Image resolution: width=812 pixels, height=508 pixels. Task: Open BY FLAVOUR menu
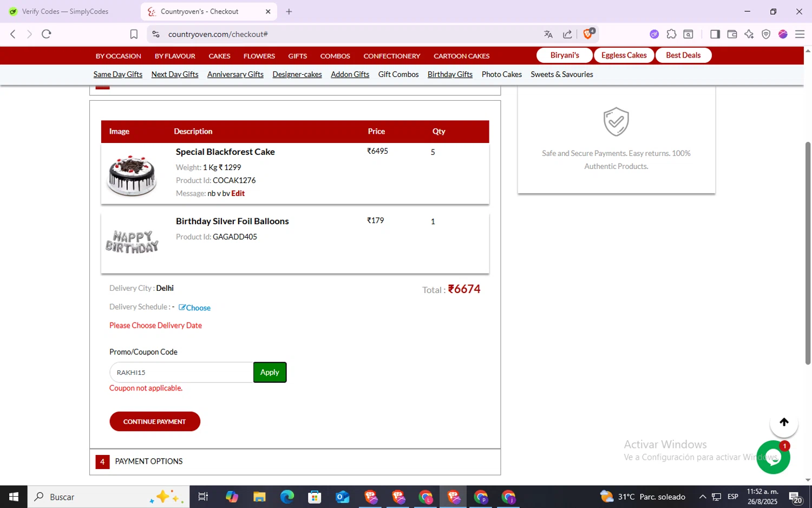pos(175,56)
